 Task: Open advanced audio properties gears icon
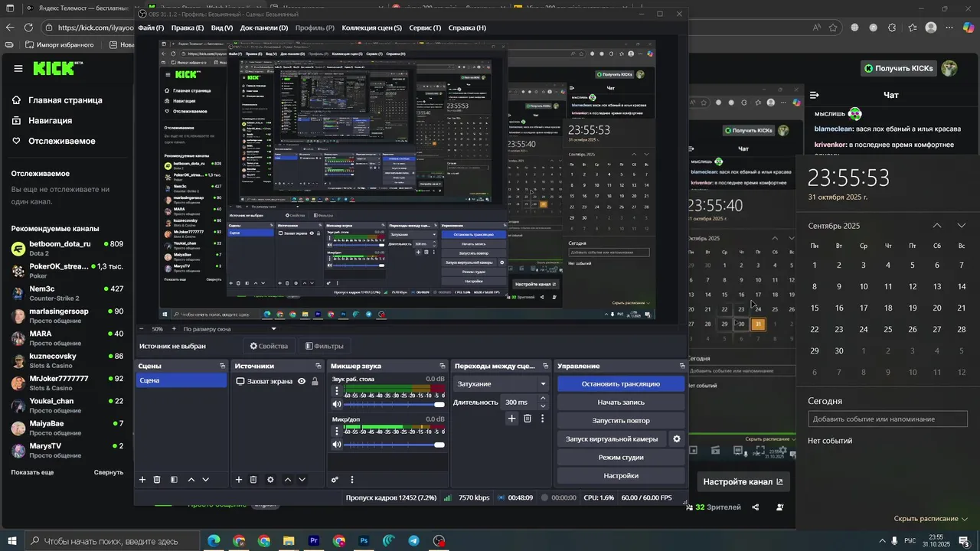coord(335,480)
